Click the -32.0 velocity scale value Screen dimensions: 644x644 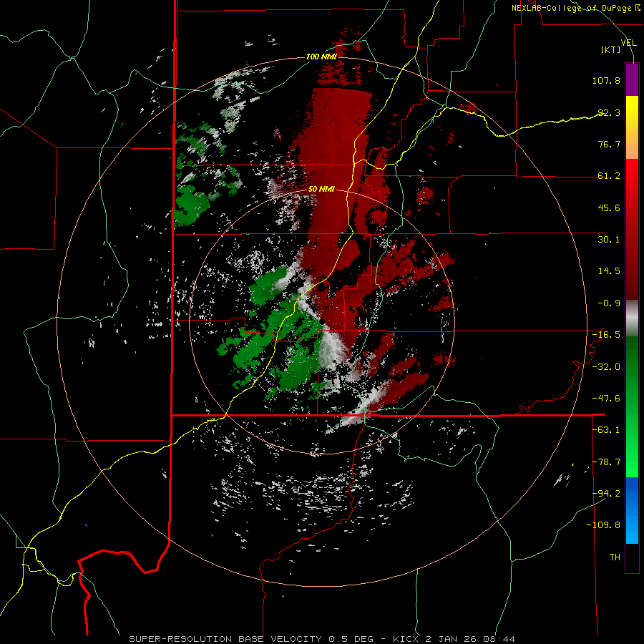pyautogui.click(x=606, y=367)
